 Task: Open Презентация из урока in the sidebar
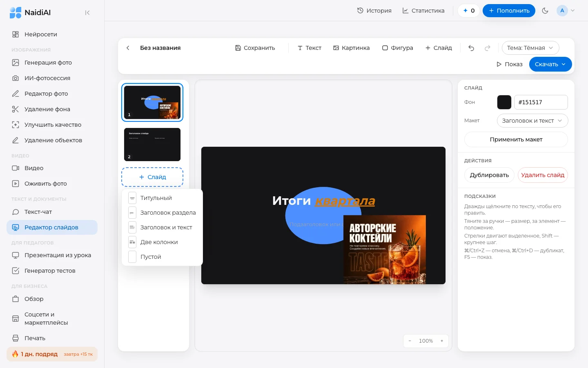point(52,255)
